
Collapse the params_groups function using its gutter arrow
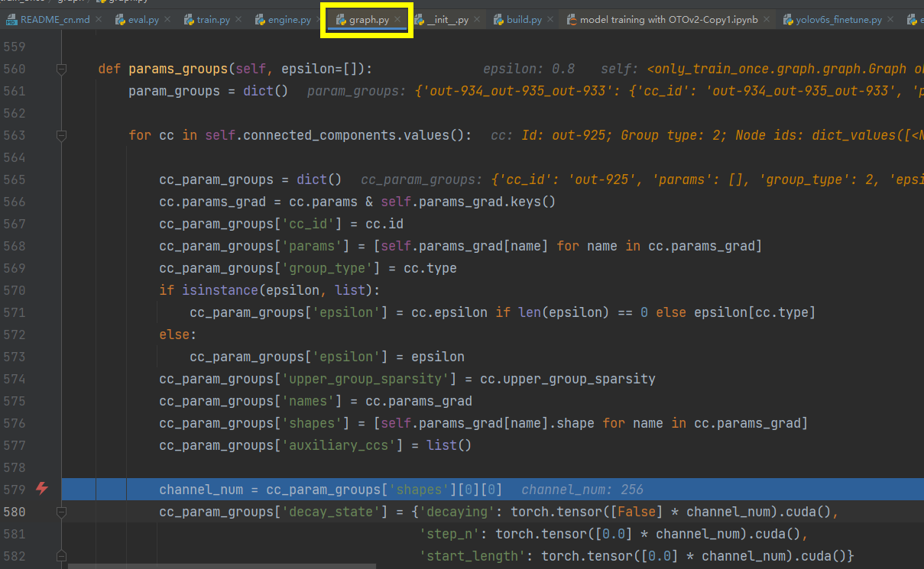click(62, 69)
